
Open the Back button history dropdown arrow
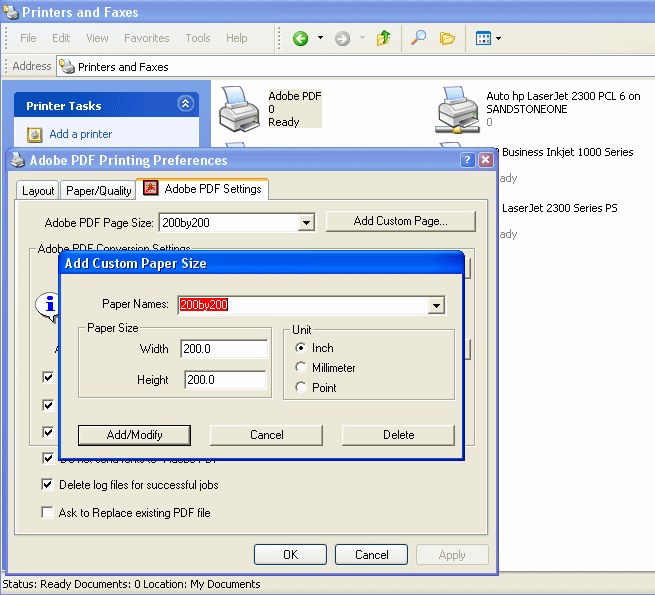[x=320, y=38]
